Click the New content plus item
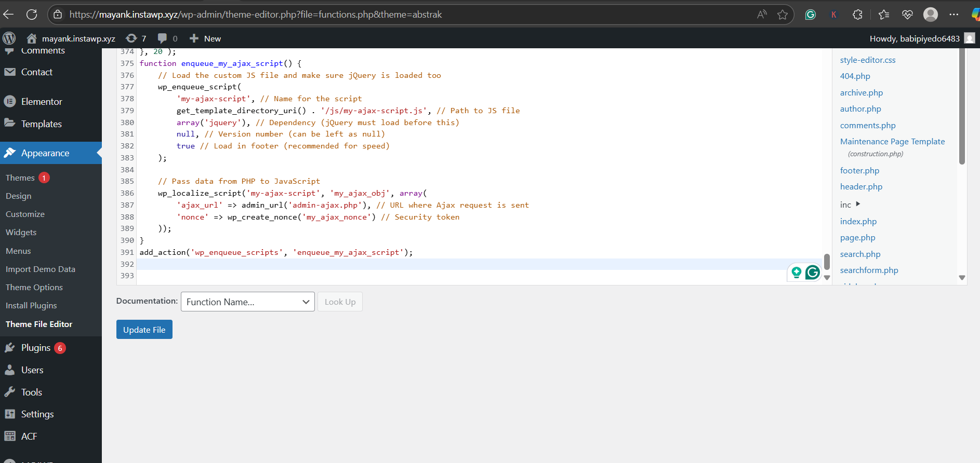 coord(205,38)
